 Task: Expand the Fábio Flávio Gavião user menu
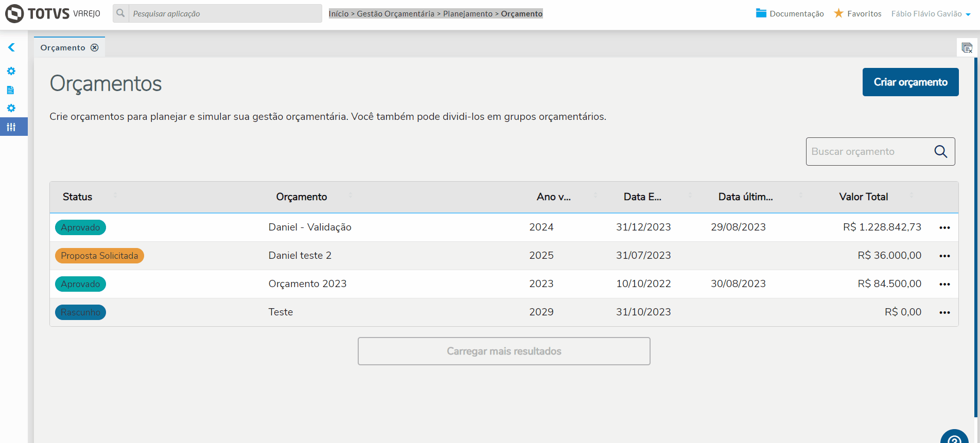pyautogui.click(x=931, y=14)
